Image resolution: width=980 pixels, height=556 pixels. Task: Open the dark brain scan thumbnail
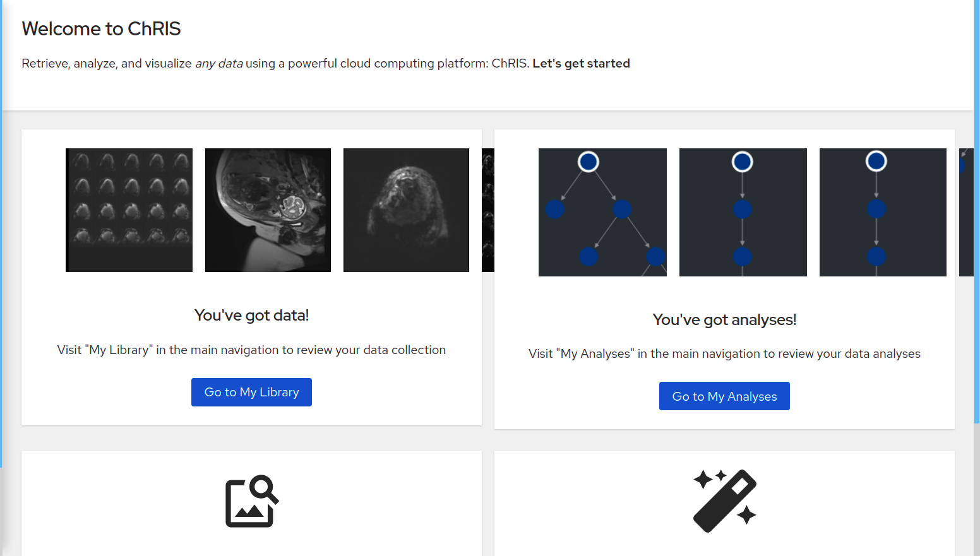[406, 210]
